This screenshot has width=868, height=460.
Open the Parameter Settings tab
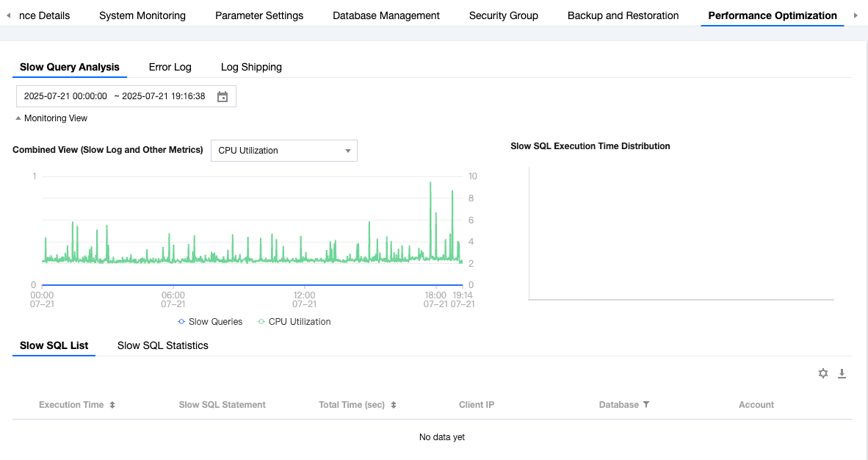tap(259, 15)
